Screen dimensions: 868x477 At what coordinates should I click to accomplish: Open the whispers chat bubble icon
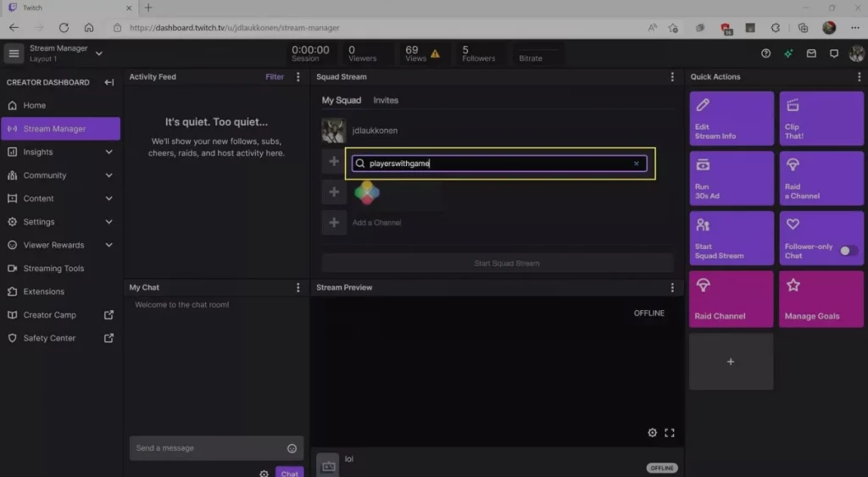tap(834, 53)
